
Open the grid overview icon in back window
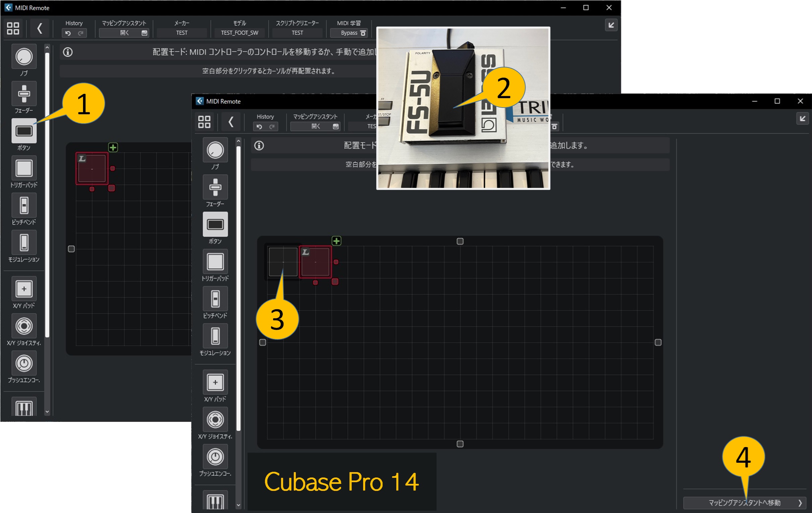pos(13,28)
